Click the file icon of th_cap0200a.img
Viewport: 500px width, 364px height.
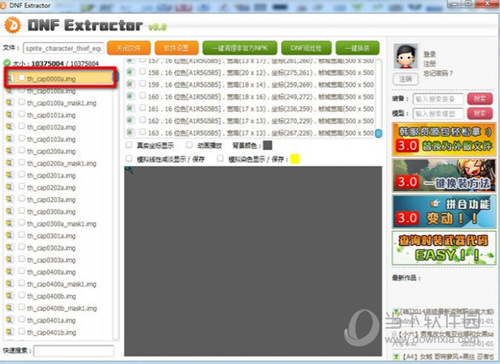(x=9, y=151)
